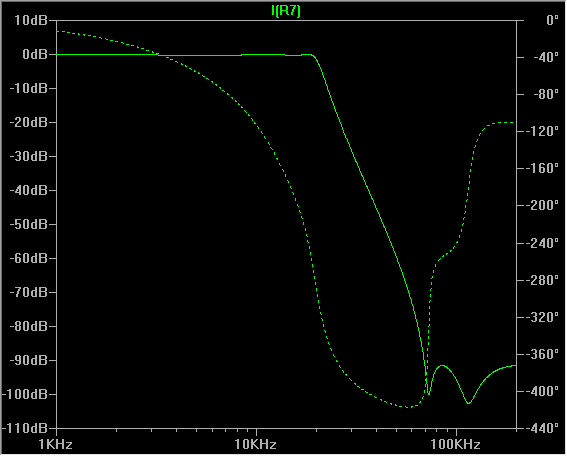Click the -360° phase axis label
This screenshot has width=567, height=456.
coord(543,354)
